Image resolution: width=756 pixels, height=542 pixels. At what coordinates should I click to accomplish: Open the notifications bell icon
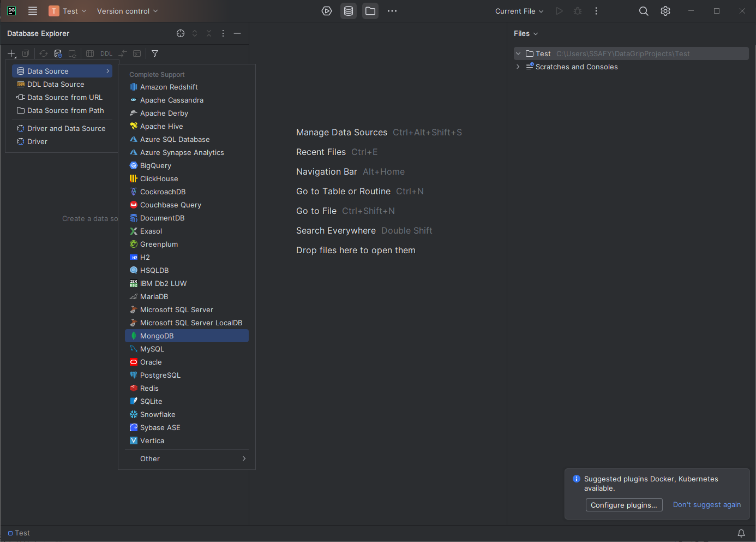click(x=741, y=533)
